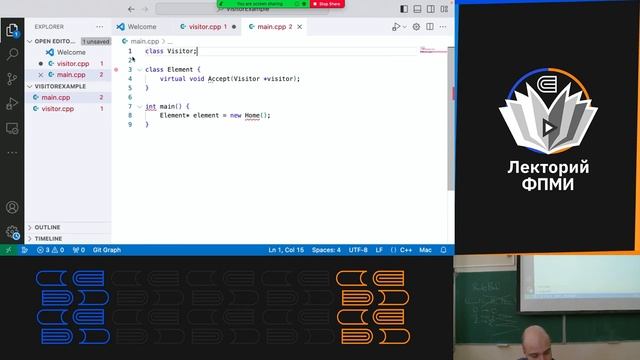The image size is (640, 360).
Task: Click the 1 unsaved badge
Action: pyautogui.click(x=96, y=42)
